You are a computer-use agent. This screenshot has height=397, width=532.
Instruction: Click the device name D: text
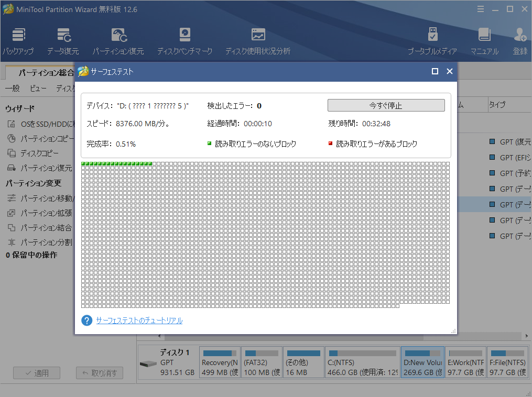153,106
